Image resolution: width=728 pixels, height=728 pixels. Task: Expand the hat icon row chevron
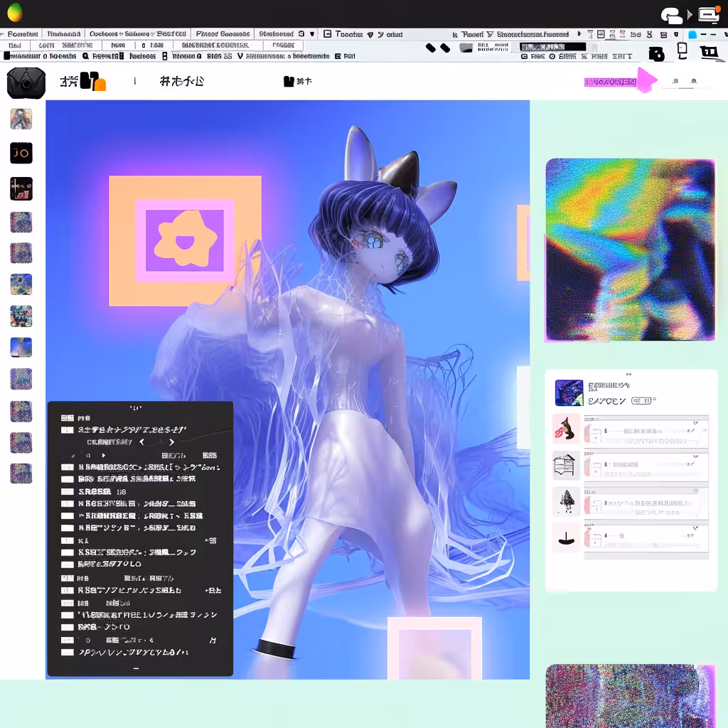pos(695,528)
